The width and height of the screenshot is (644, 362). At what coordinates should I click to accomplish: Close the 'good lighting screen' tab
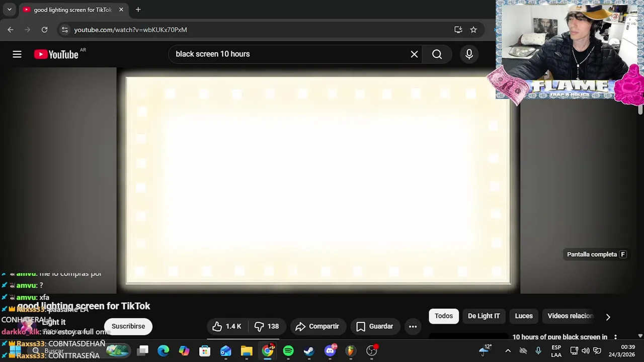click(121, 10)
